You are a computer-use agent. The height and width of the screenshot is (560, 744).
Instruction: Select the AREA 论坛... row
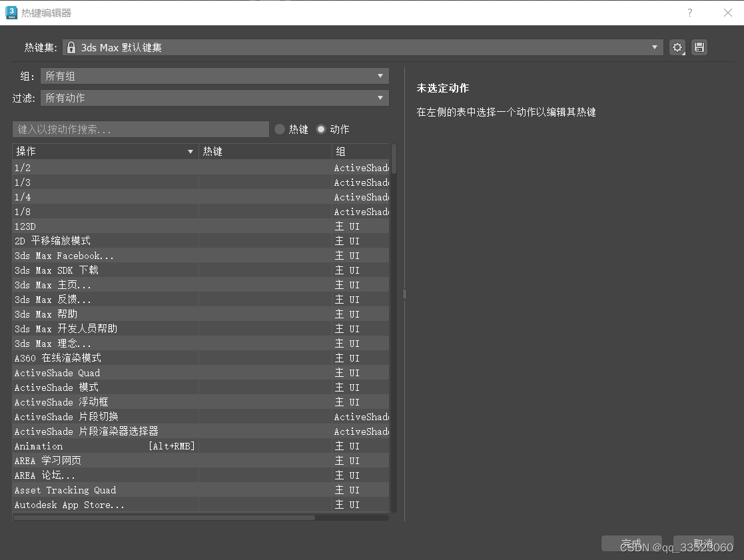pyautogui.click(x=200, y=475)
